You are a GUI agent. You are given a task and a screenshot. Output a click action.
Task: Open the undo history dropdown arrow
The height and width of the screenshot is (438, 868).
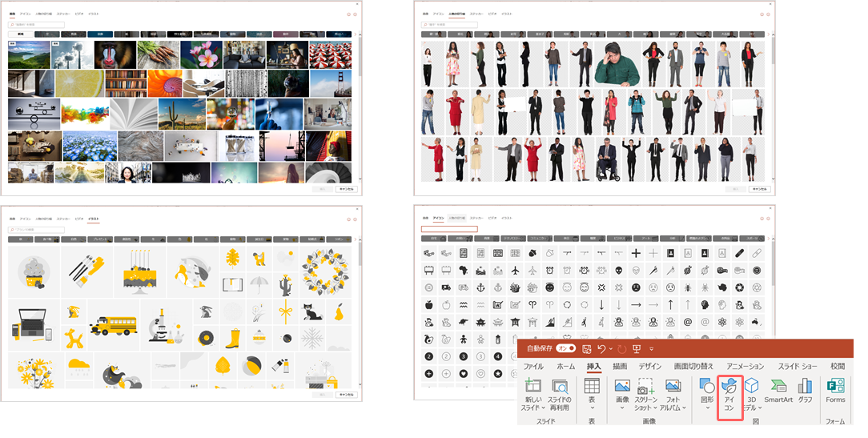[x=611, y=349]
